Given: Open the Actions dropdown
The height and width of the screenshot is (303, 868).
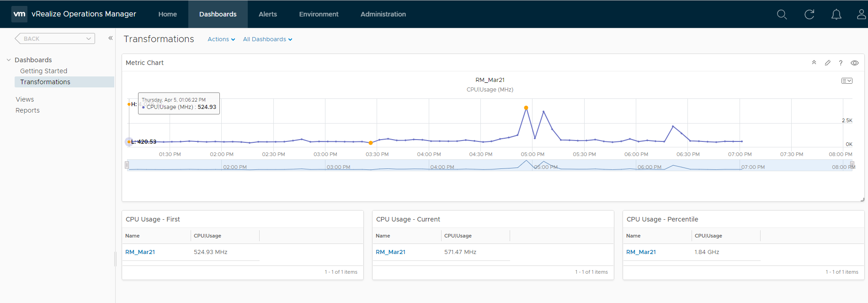Looking at the screenshot, I should point(221,39).
